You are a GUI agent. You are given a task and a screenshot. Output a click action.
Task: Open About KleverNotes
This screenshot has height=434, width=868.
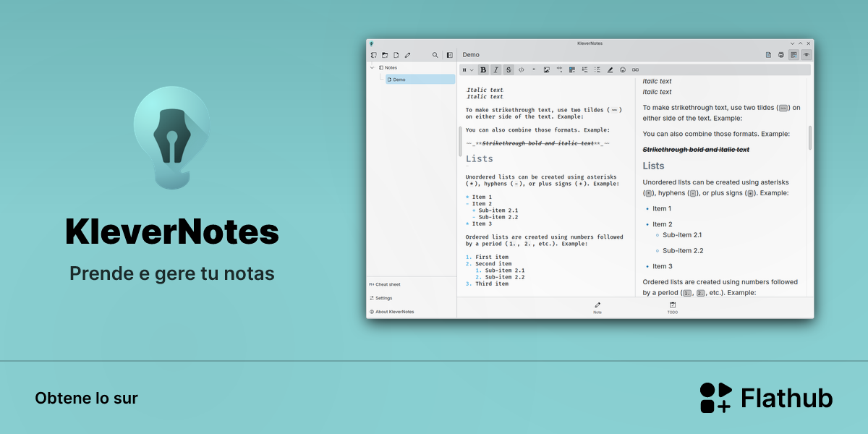[391, 312]
